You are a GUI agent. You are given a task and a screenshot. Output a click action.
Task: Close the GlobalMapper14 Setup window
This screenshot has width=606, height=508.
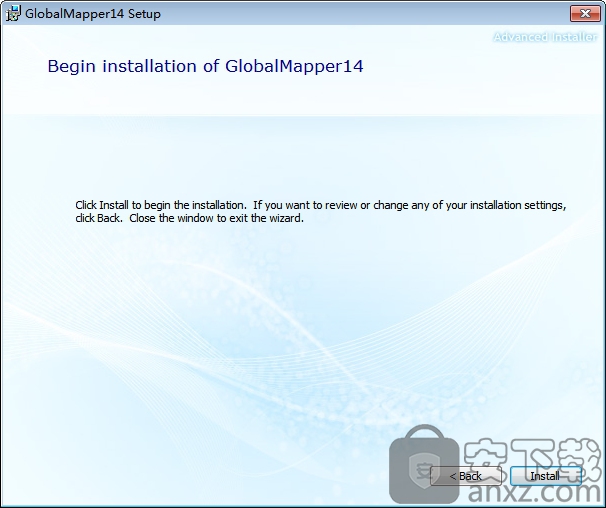(586, 14)
